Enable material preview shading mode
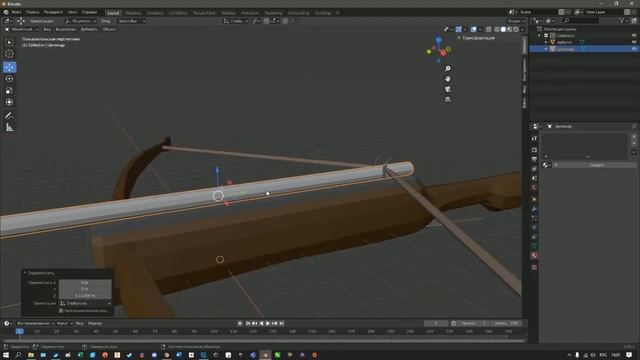 pos(510,29)
